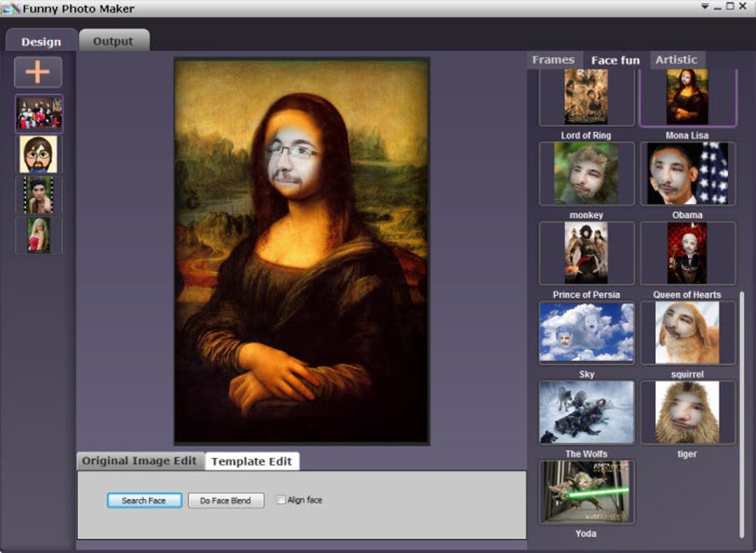The image size is (756, 553).
Task: Select the film-strip man thumbnail
Action: [x=39, y=195]
